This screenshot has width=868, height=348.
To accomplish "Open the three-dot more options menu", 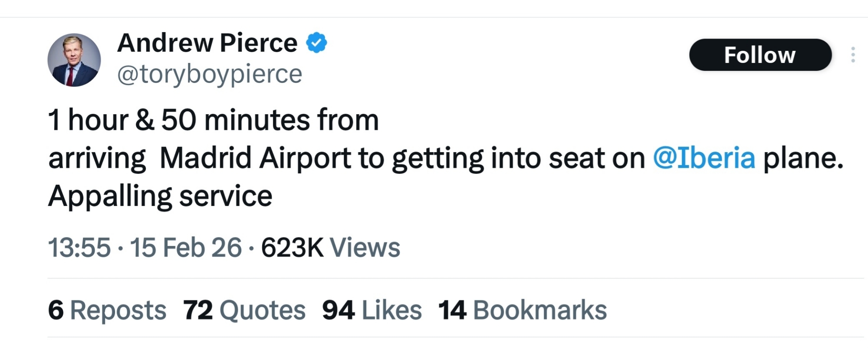I will pos(853,55).
